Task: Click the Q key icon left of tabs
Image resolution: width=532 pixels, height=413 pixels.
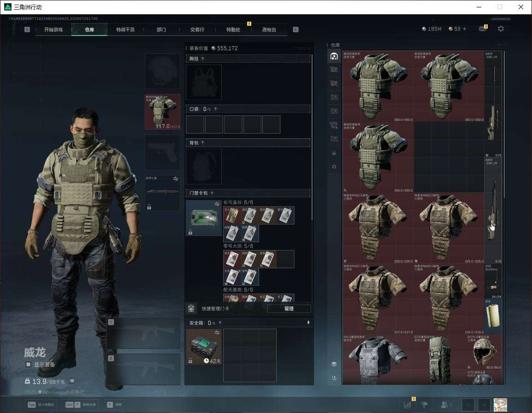Action: click(27, 29)
